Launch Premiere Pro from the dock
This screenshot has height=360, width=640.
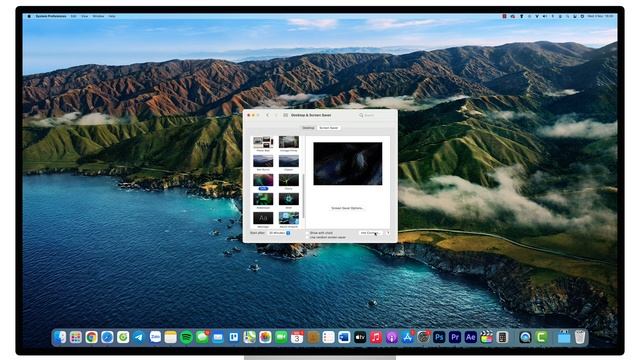[455, 337]
